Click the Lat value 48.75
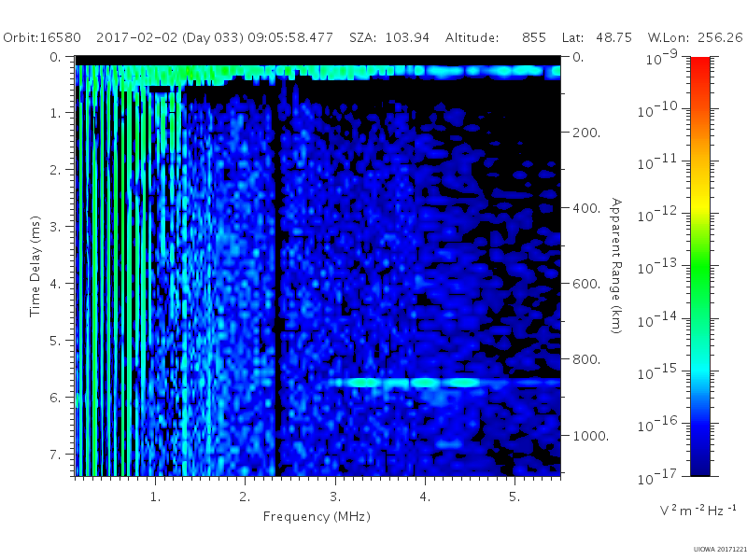 click(x=613, y=37)
